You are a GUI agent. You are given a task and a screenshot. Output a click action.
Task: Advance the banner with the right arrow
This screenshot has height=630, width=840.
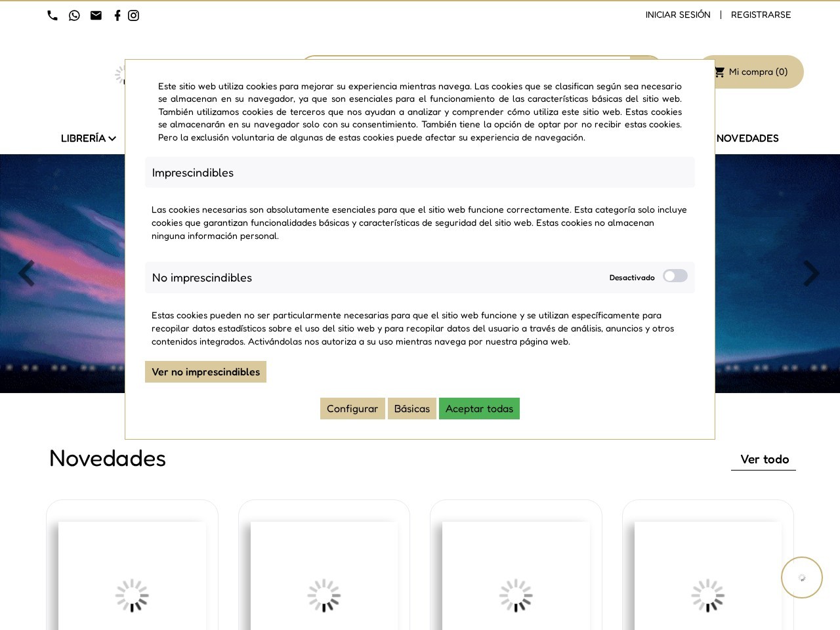(x=812, y=274)
